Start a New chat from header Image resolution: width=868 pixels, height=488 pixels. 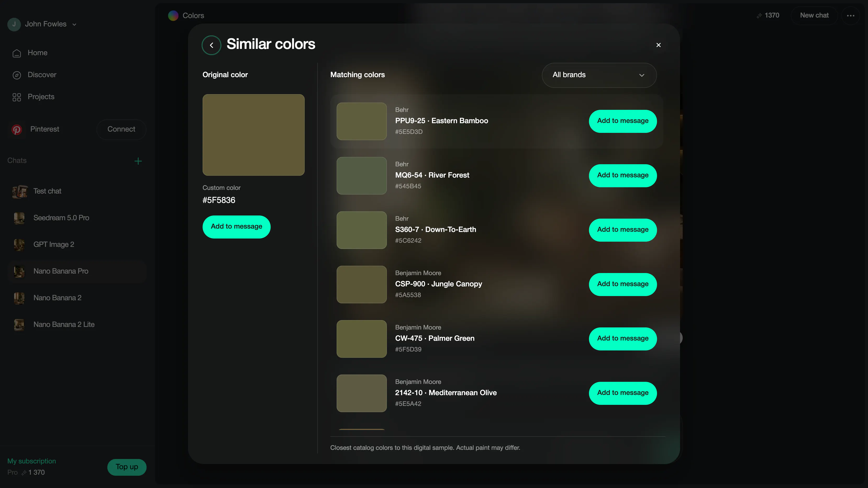(814, 15)
